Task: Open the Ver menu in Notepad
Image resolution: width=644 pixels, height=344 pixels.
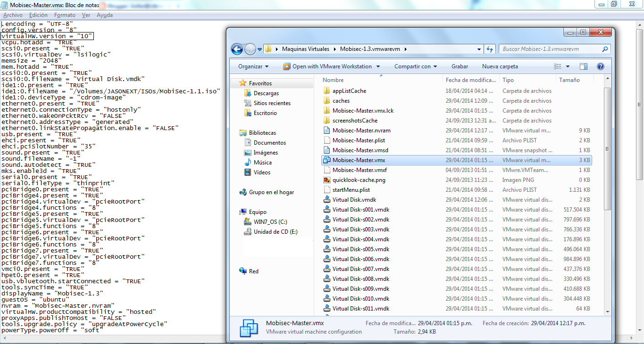Action: 86,15
